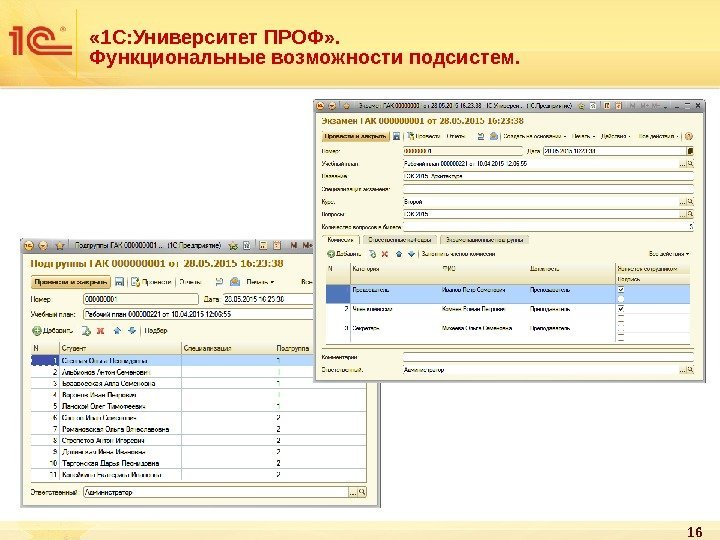Click Учебный план field in Подгруппы ГАК

tap(198, 315)
